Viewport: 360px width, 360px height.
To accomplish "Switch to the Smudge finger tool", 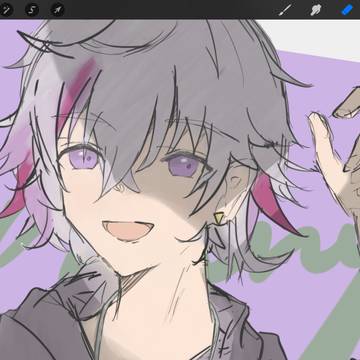I will pyautogui.click(x=316, y=10).
